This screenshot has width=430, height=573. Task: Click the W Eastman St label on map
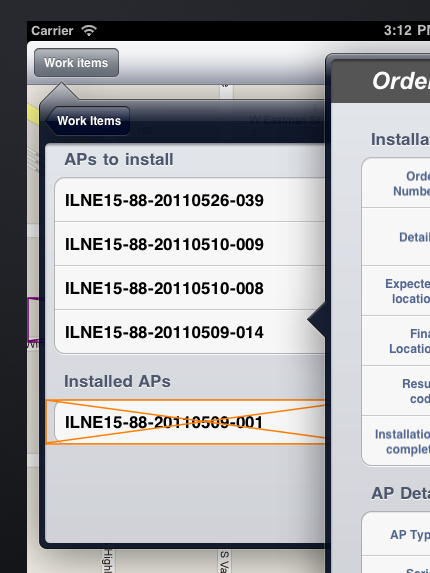[285, 120]
